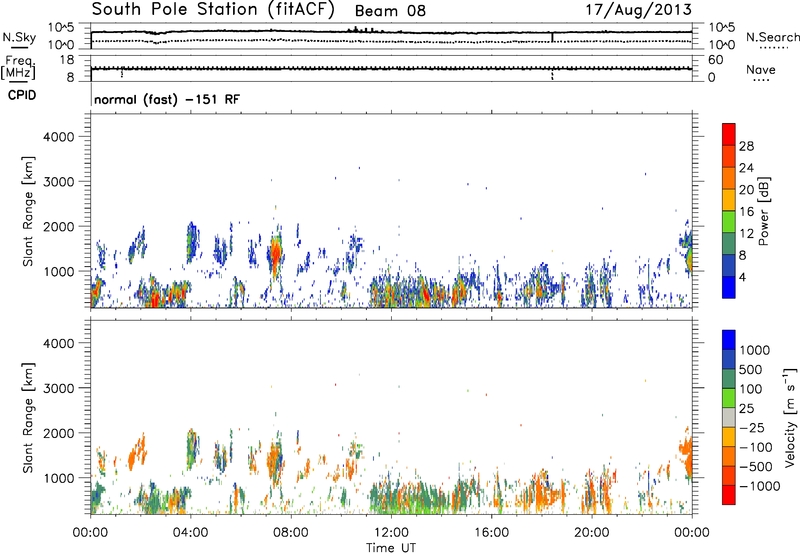Click the '-1000' Velocity colorbar tick label
The width and height of the screenshot is (800, 554).
[760, 486]
